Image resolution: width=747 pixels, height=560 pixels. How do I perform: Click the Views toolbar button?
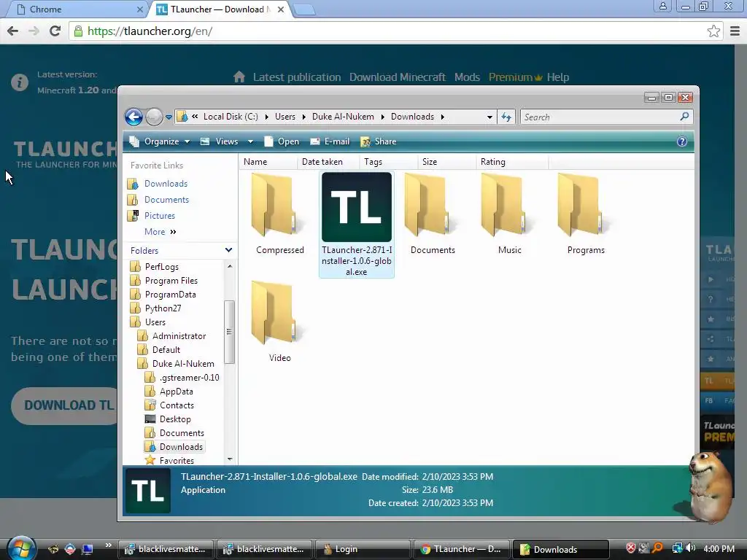[x=219, y=141]
